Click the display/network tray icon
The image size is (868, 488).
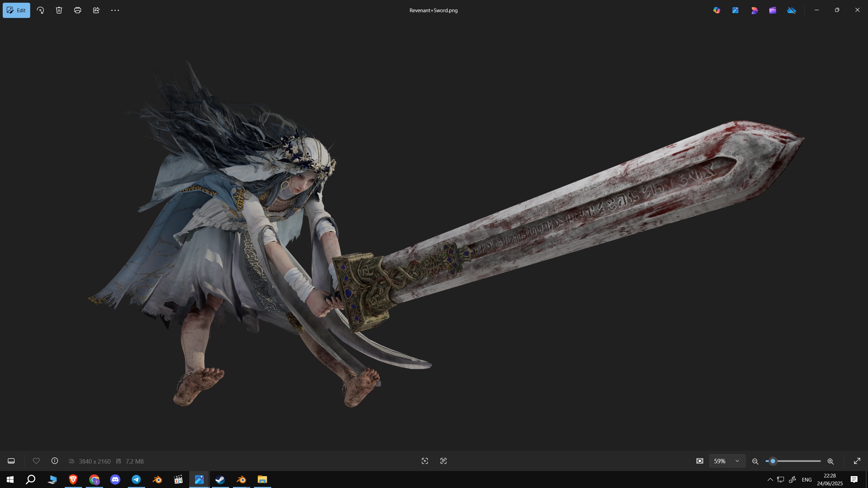[x=781, y=480]
